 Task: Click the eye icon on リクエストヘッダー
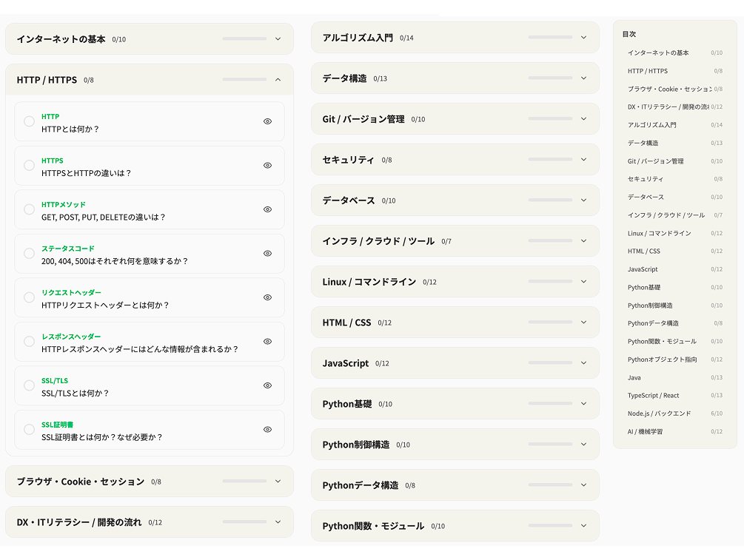point(267,297)
